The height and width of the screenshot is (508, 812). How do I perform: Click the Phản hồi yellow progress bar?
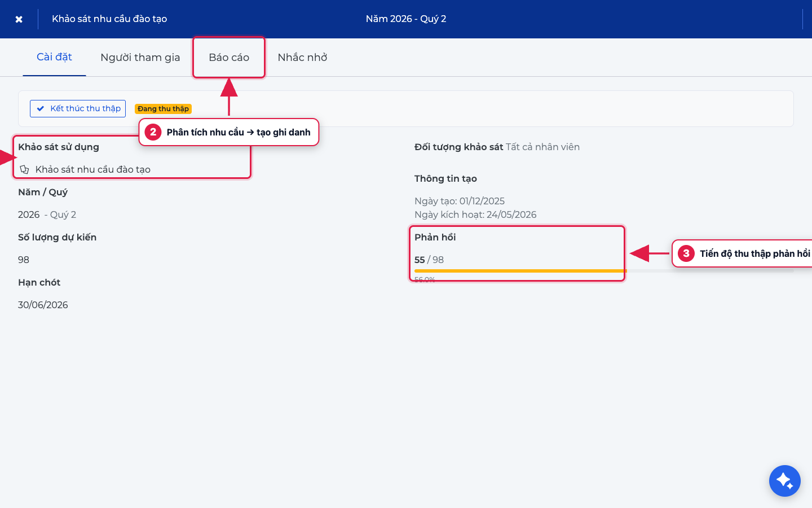pyautogui.click(x=520, y=271)
